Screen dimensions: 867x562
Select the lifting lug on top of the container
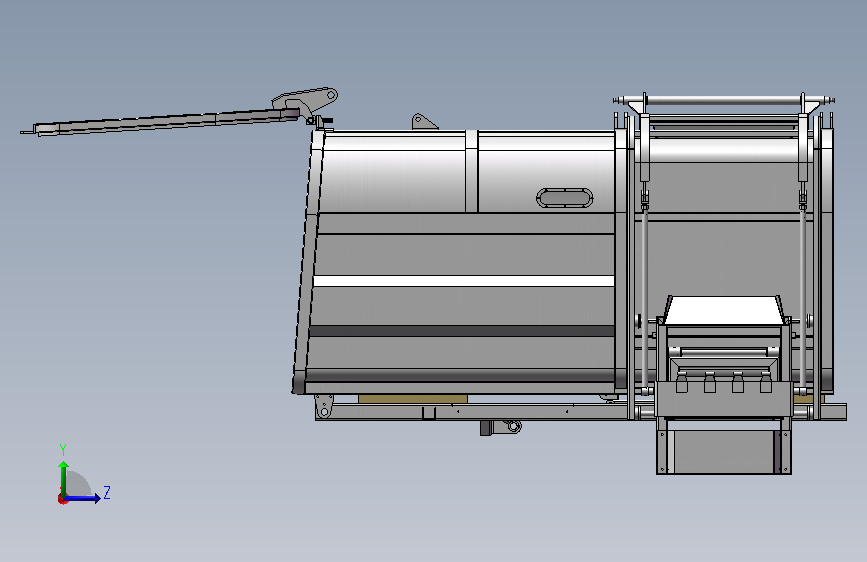point(424,122)
